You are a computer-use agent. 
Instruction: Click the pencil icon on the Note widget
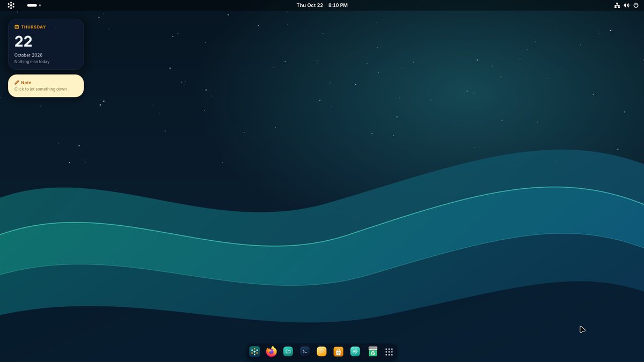pyautogui.click(x=17, y=83)
